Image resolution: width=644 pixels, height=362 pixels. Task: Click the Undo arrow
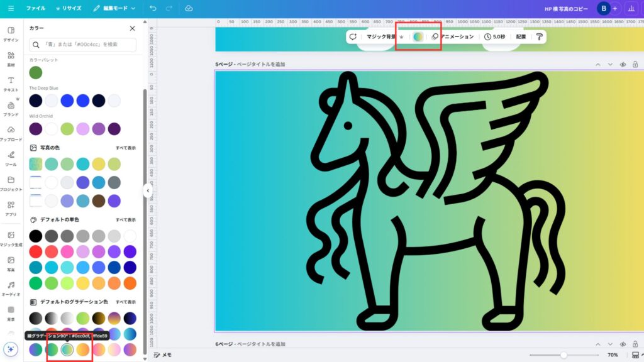[153, 9]
